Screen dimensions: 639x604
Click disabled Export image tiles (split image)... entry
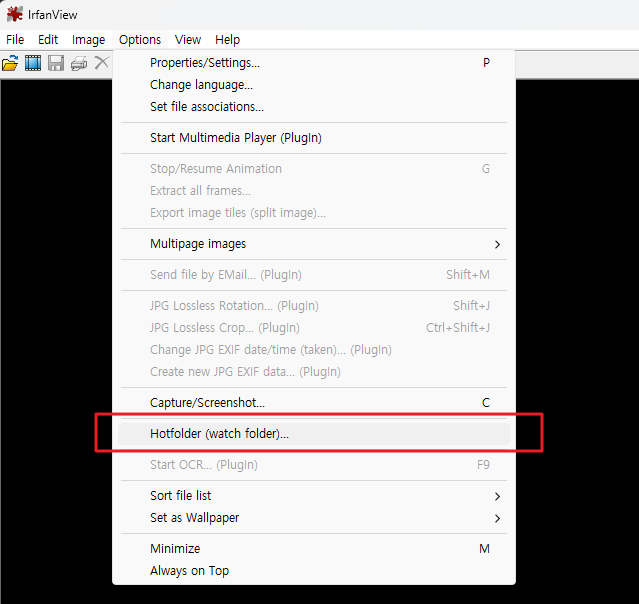click(x=314, y=213)
